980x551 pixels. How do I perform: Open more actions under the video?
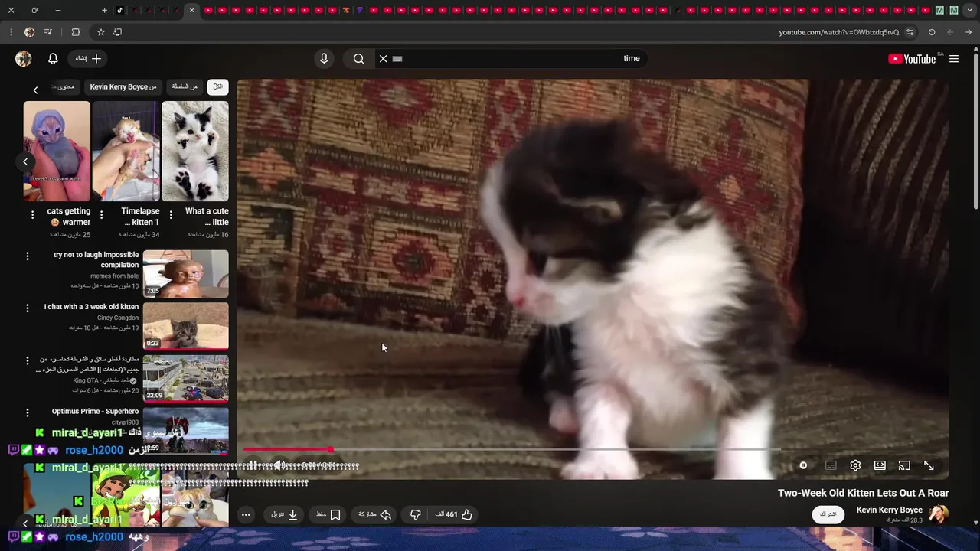[x=246, y=515]
